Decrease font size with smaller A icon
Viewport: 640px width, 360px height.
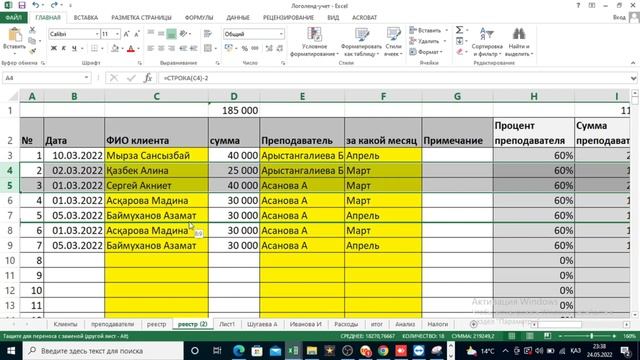pos(137,34)
